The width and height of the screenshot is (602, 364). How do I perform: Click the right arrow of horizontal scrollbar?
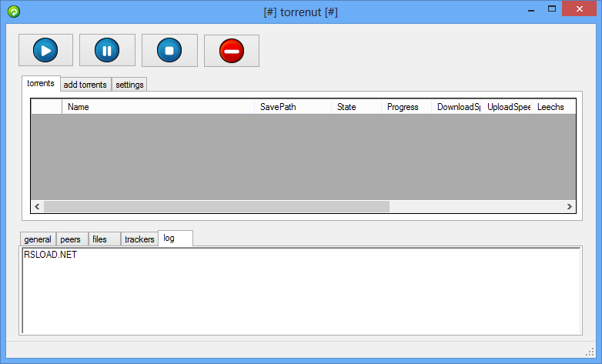570,206
